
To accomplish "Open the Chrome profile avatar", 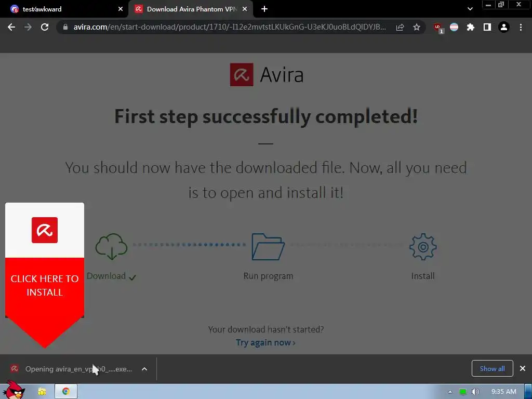I will click(x=504, y=27).
